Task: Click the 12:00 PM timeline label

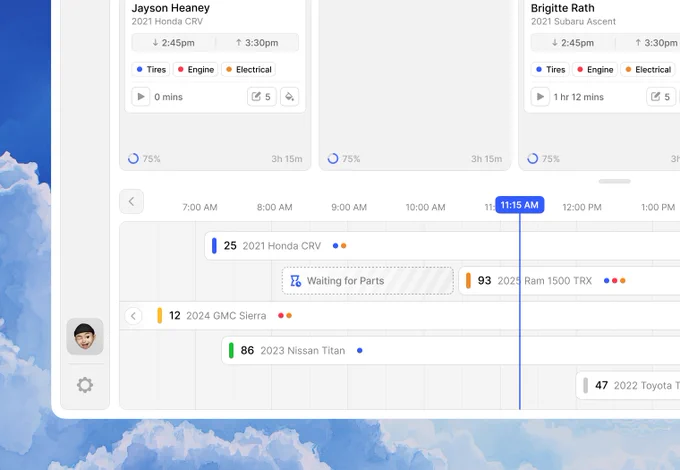Action: (x=582, y=207)
